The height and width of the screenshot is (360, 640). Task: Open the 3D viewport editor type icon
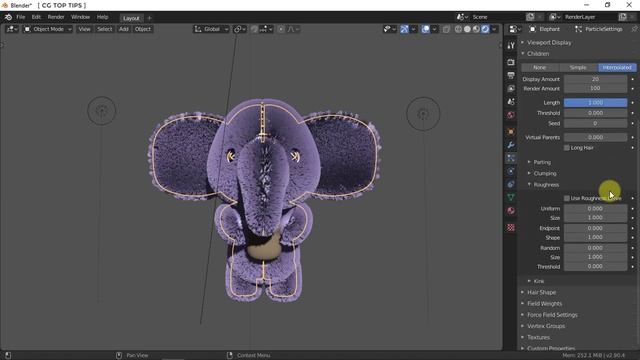pyautogui.click(x=12, y=29)
